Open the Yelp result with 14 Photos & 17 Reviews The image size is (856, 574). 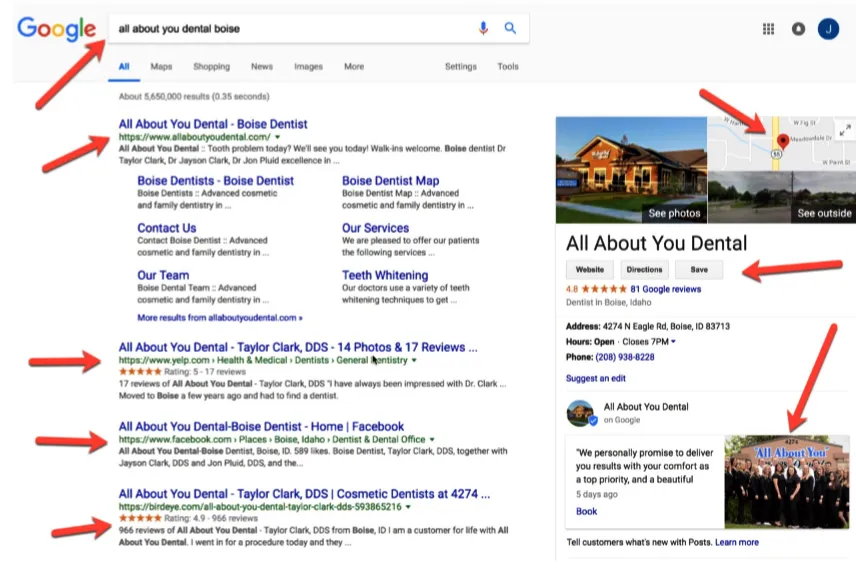[x=298, y=347]
